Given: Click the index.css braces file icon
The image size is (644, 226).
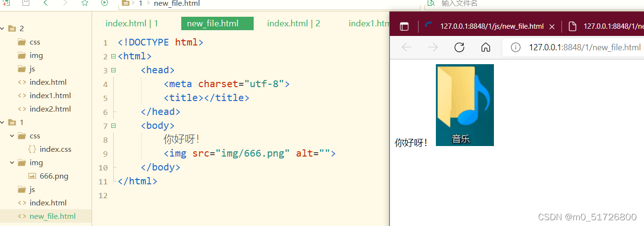Looking at the screenshot, I should (32, 149).
